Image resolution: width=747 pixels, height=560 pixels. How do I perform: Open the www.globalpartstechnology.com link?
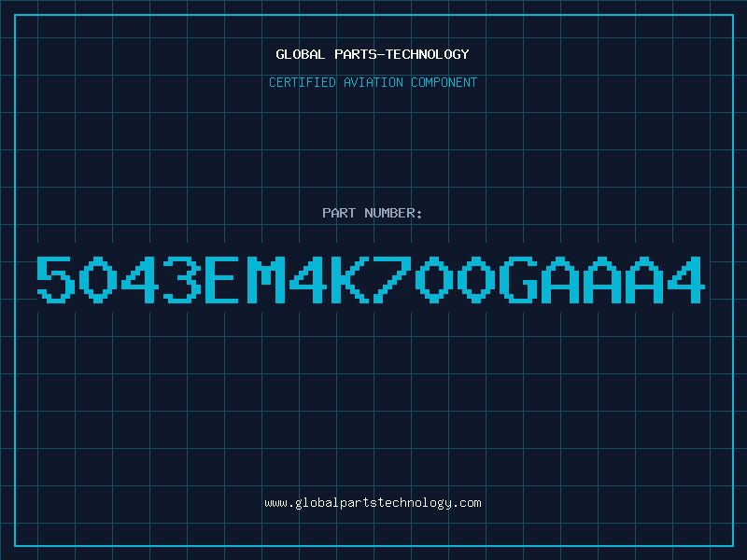click(x=373, y=503)
